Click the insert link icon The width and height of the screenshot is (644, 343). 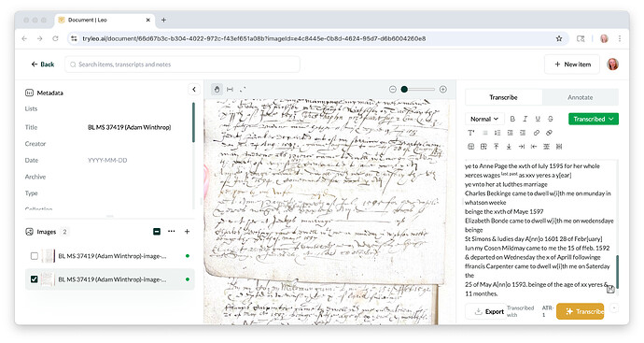pos(537,133)
